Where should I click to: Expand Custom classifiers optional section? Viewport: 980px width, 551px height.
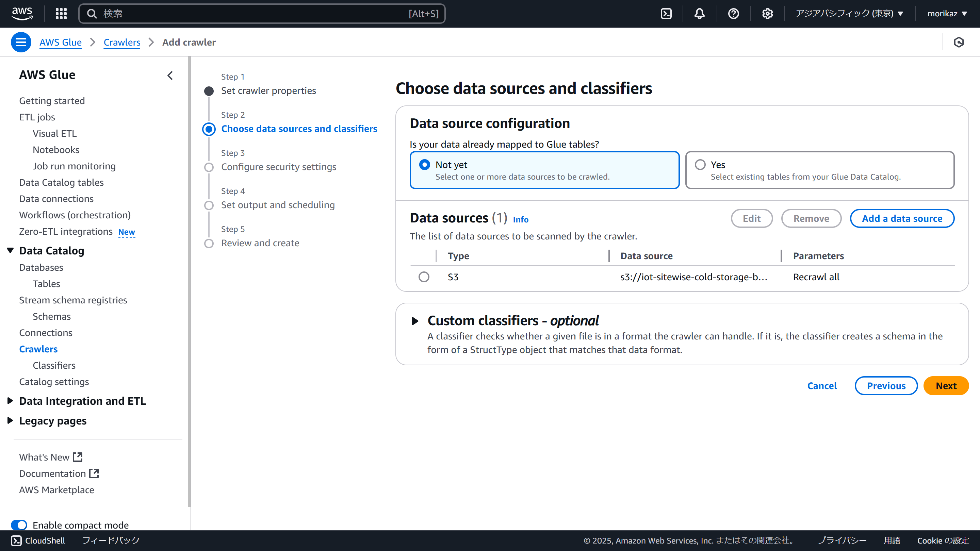click(415, 321)
